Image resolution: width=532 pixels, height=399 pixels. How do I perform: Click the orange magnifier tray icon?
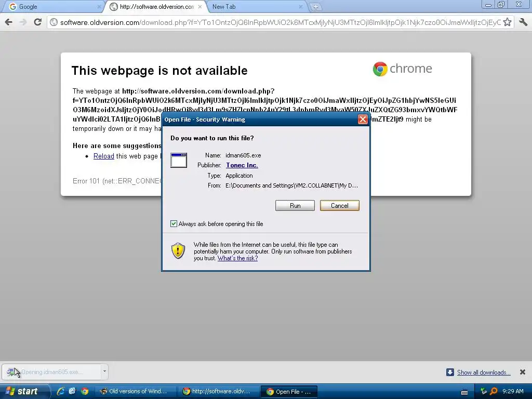[x=494, y=391]
